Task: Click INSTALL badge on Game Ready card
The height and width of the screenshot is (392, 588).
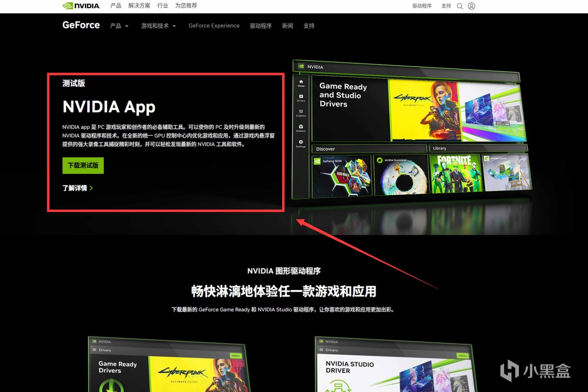Action: pyautogui.click(x=235, y=356)
